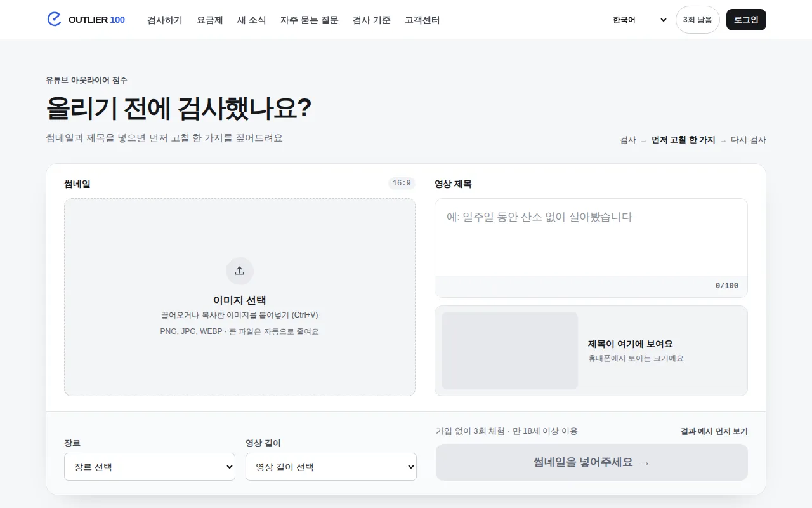Click the upload arrow icon in thumbnail area
This screenshot has width=812, height=508.
point(240,271)
